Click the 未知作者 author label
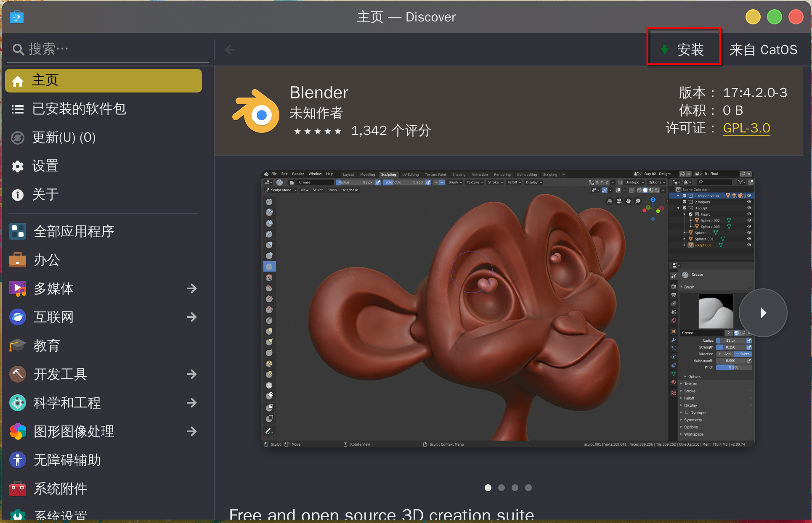 tap(316, 113)
